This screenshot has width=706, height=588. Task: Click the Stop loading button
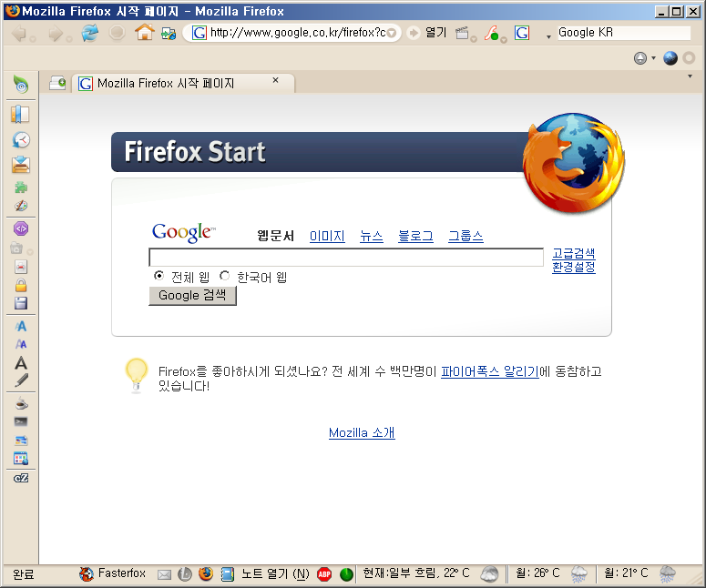click(x=118, y=33)
